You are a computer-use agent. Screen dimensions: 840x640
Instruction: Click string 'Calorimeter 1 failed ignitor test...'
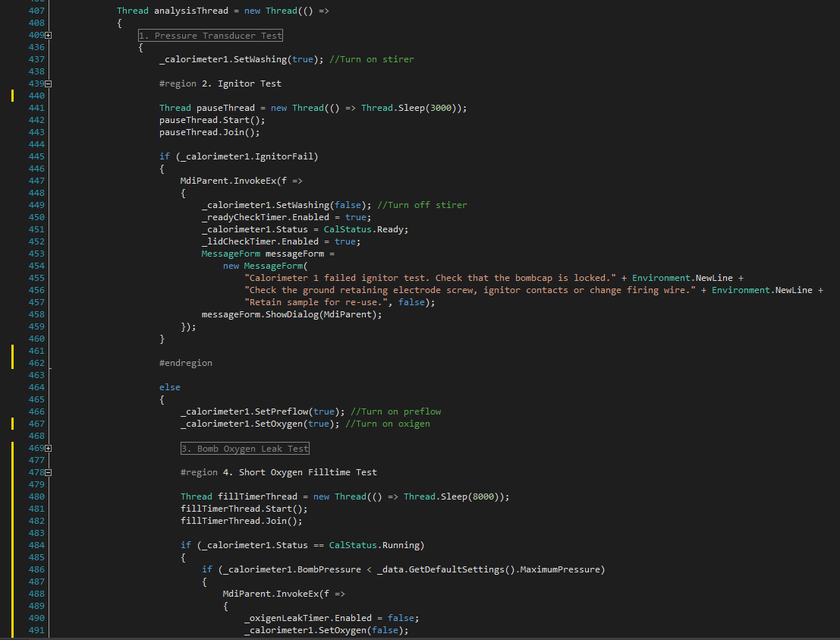pyautogui.click(x=430, y=278)
